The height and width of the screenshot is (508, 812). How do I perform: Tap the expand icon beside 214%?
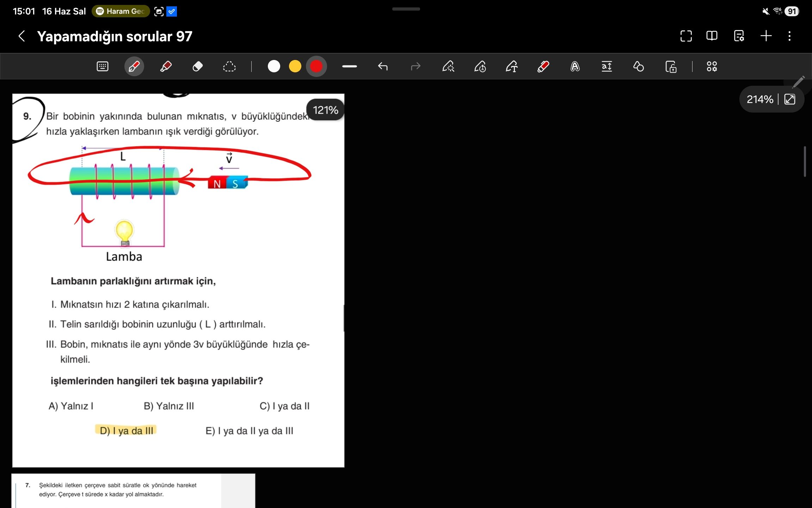(x=790, y=99)
